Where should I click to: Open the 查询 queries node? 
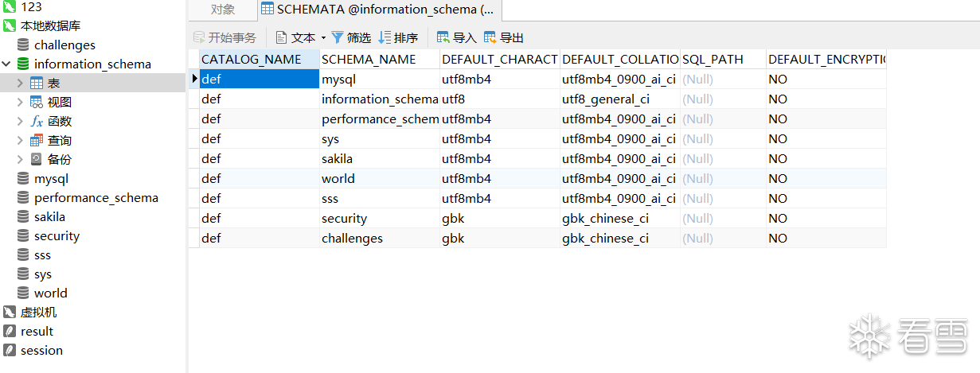pyautogui.click(x=20, y=141)
